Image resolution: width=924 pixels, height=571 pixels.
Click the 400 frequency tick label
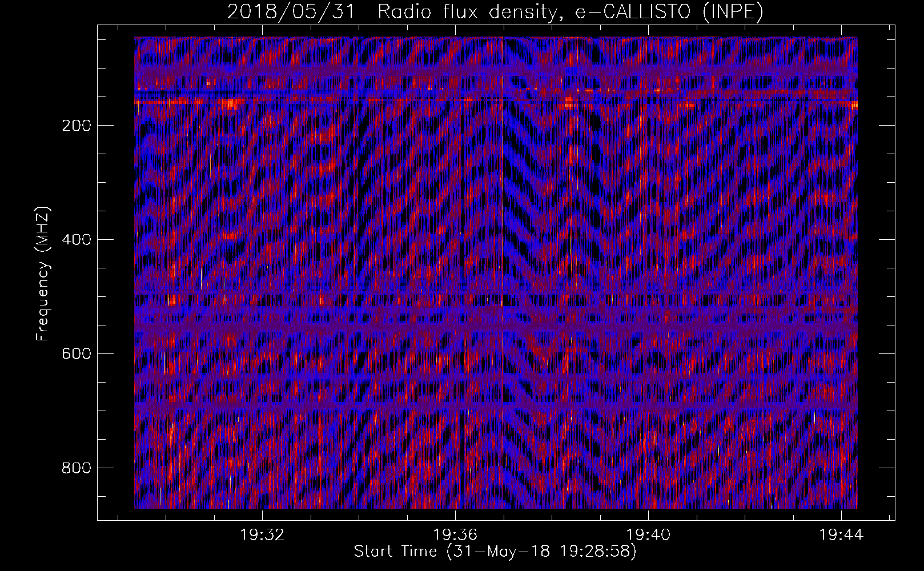click(77, 240)
